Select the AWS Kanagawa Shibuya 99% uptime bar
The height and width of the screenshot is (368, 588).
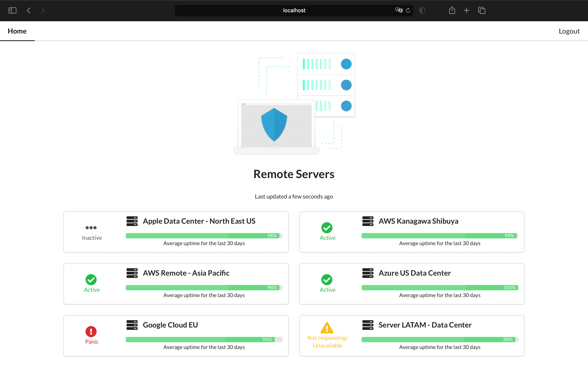coord(440,236)
